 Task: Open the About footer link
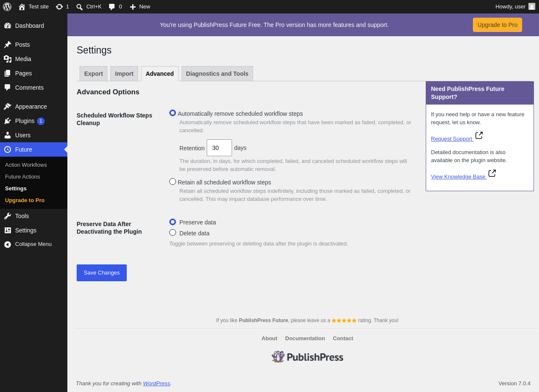click(269, 338)
